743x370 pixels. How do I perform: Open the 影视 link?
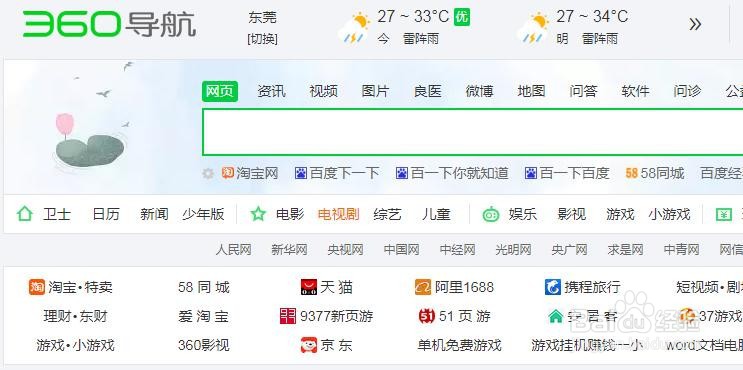click(571, 214)
